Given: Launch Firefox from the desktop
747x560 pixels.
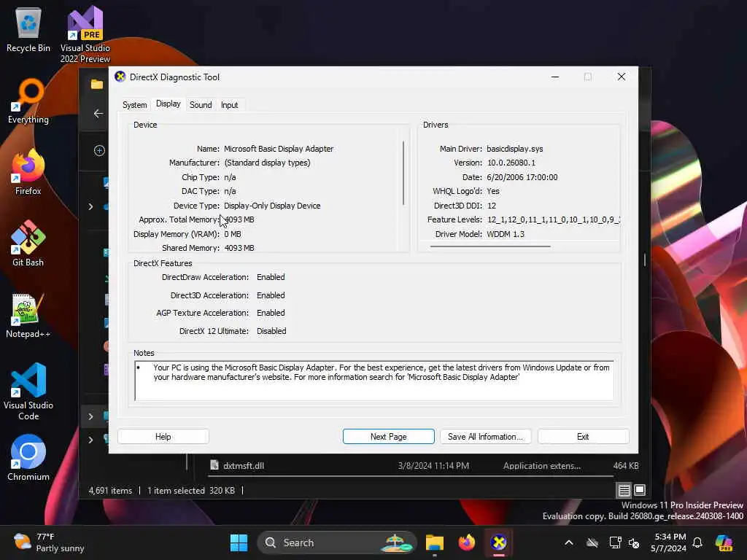Looking at the screenshot, I should [28, 172].
